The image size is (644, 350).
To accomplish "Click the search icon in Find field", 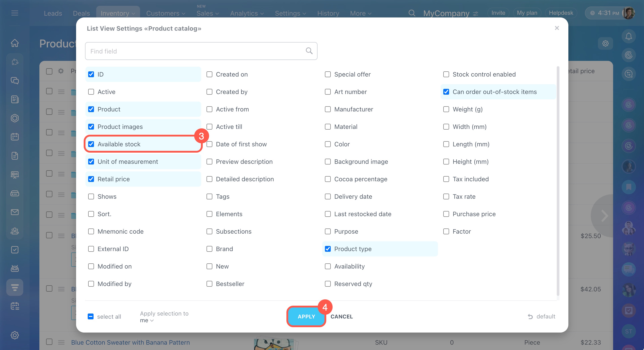I will pos(309,51).
